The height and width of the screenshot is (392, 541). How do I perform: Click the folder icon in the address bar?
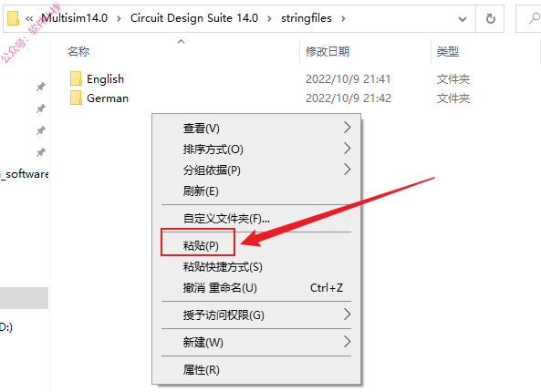[x=13, y=18]
